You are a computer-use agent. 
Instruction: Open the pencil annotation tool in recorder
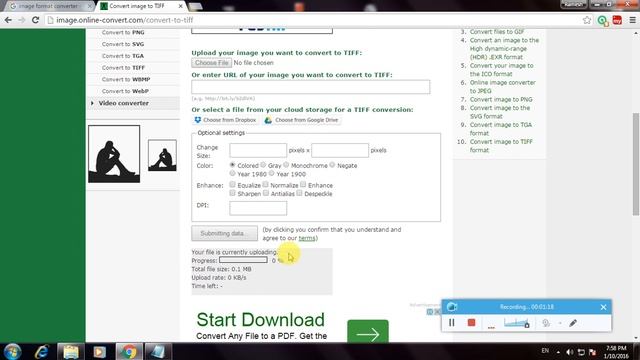pyautogui.click(x=573, y=323)
